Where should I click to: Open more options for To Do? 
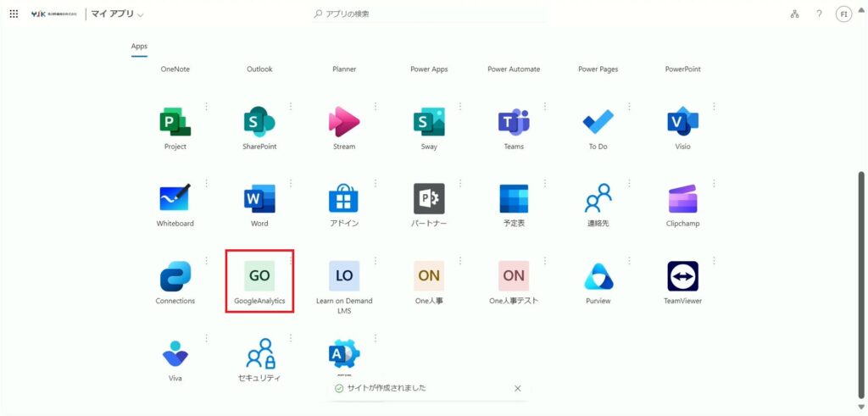click(x=630, y=106)
